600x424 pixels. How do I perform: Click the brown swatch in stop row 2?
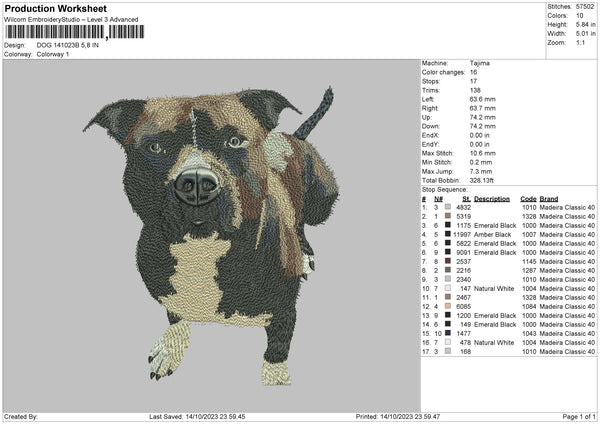point(447,216)
